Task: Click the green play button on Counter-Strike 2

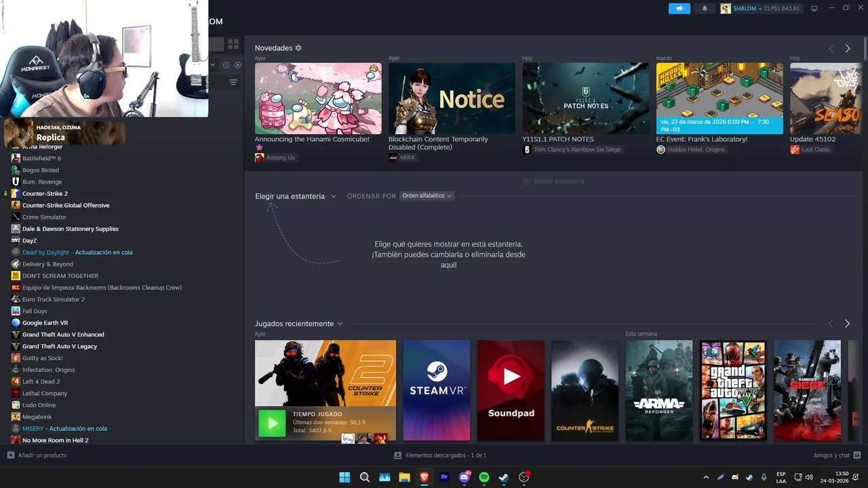Action: [x=272, y=424]
